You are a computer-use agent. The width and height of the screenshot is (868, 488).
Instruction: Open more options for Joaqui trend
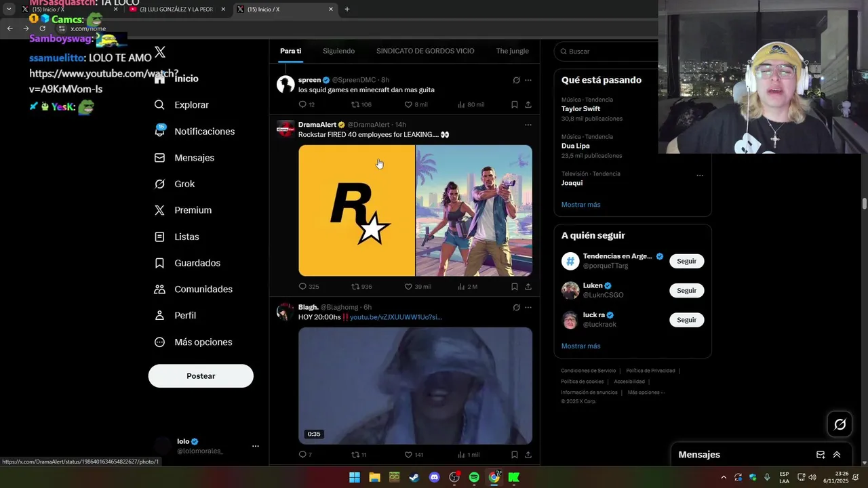click(700, 176)
